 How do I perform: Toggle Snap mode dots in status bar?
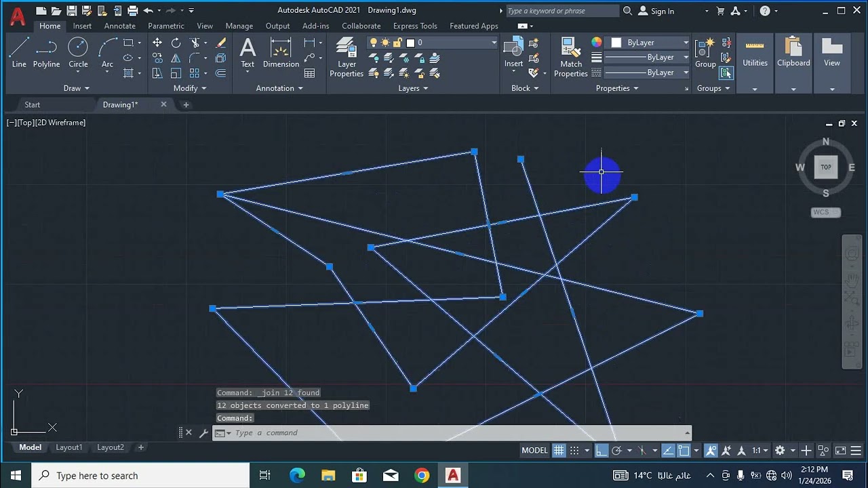[574, 451]
